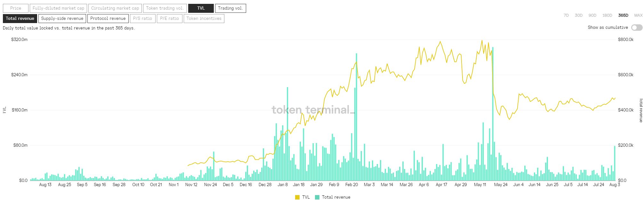Switch to the 7D time range
Screen dimensions: 644x205
coord(566,15)
